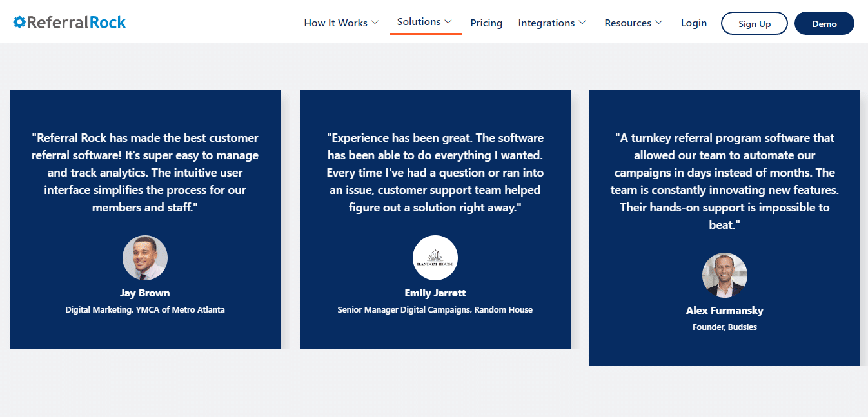Go to the Pricing page

(x=486, y=23)
